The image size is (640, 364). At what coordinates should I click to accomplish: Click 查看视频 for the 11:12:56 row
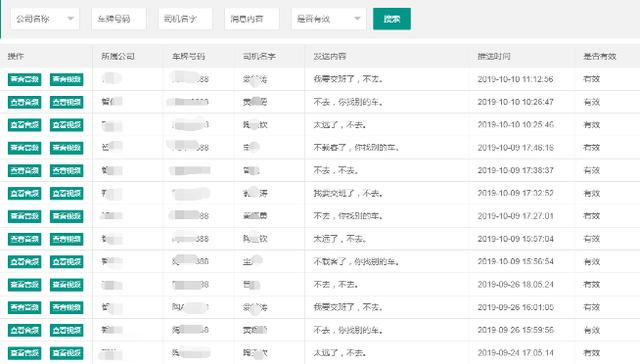[x=67, y=79]
